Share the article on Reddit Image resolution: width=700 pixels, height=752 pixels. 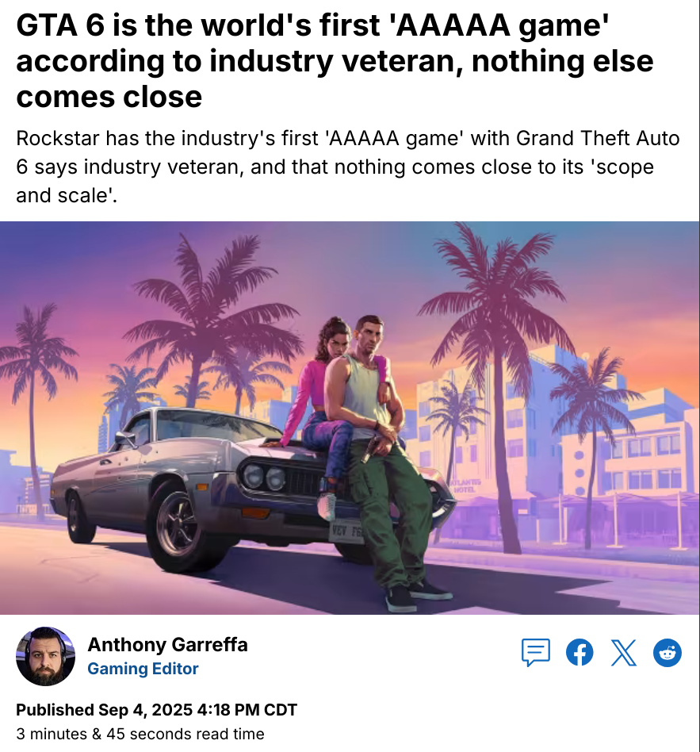point(667,652)
